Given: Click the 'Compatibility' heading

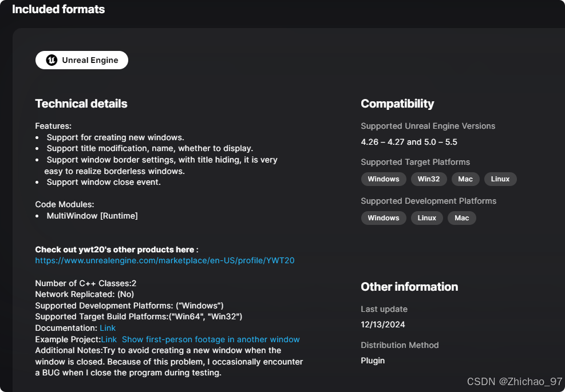Looking at the screenshot, I should pyautogui.click(x=397, y=104).
